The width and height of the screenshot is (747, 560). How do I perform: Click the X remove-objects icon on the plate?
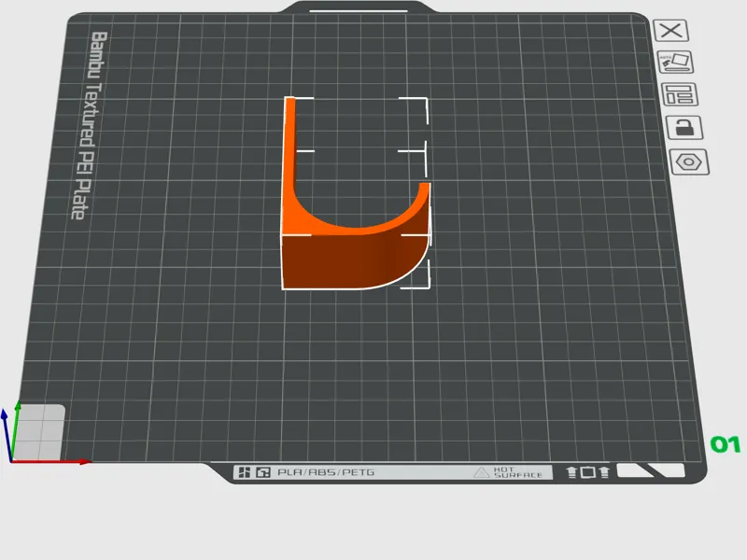(670, 31)
